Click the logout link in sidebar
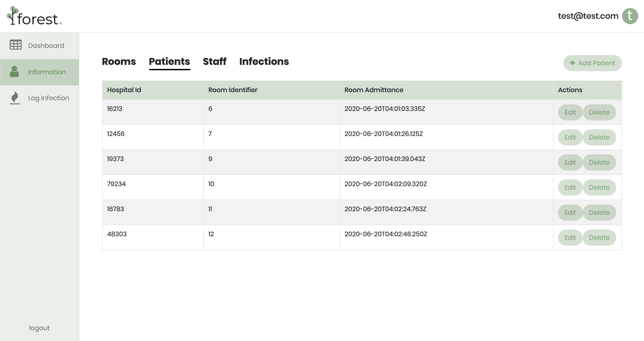Screen dimensions: 644x341 (x=39, y=328)
